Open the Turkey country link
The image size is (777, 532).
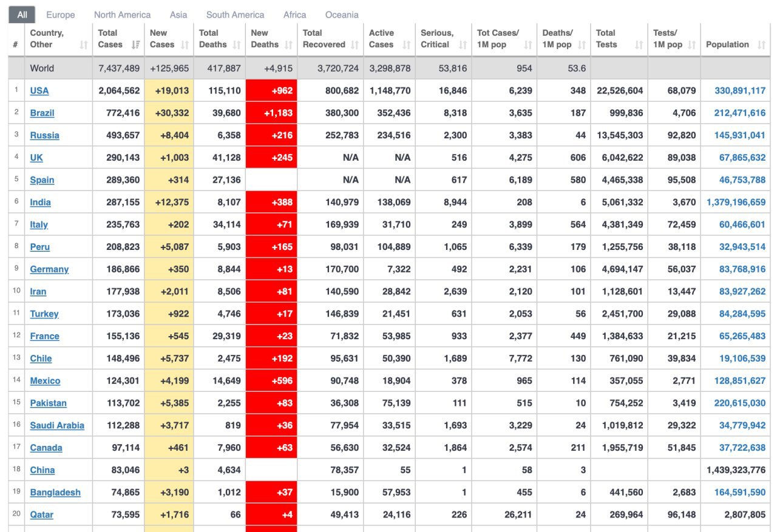pos(44,314)
